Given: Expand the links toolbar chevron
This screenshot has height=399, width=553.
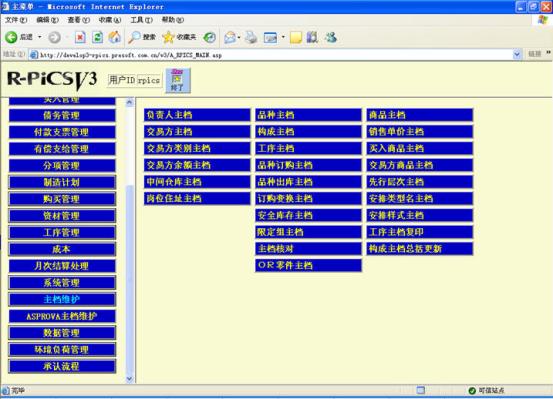Looking at the screenshot, I should point(548,53).
